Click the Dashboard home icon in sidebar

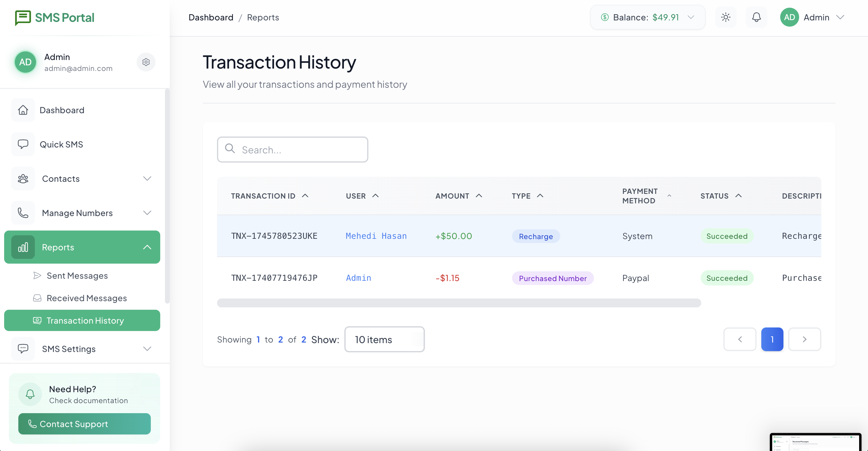(23, 110)
